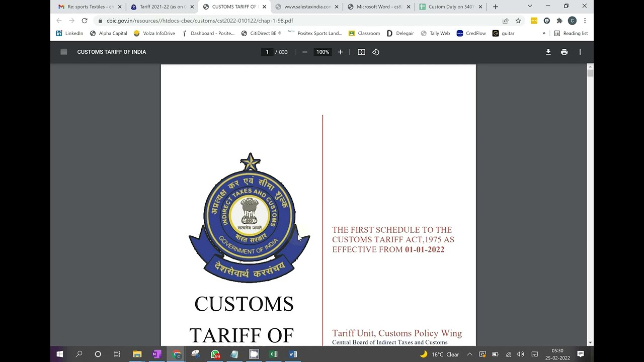Open the Reading list
644x362 pixels.
(x=571, y=33)
